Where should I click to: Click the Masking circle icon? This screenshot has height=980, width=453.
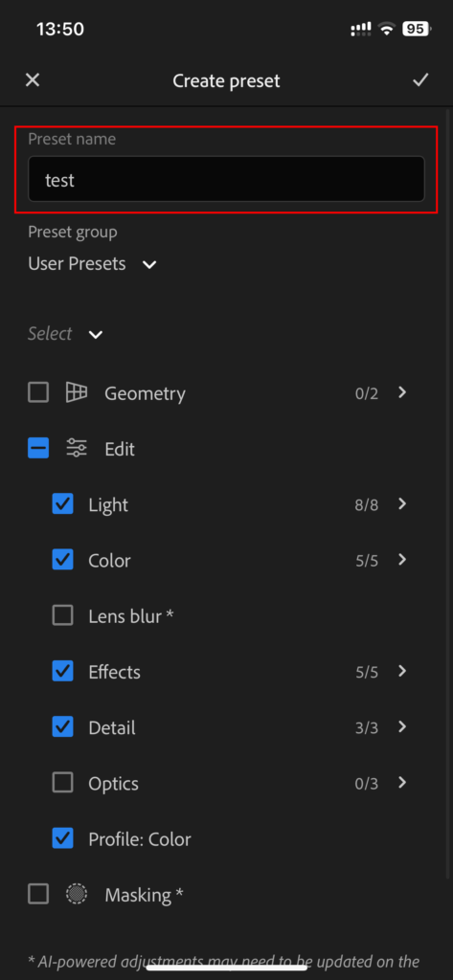77,895
